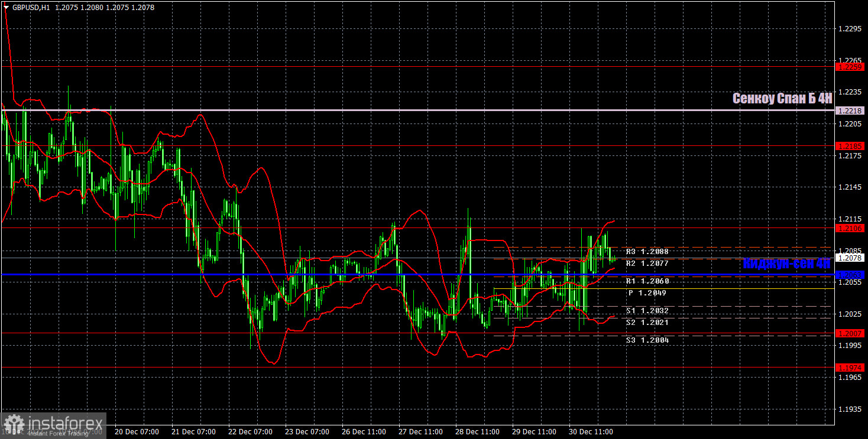
Task: Click the 23 Dec 07:00 time label
Action: [307, 432]
